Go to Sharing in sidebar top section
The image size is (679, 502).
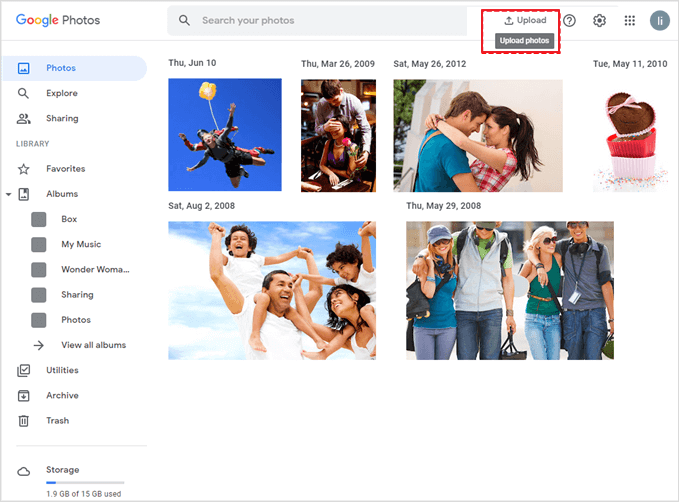click(x=62, y=118)
